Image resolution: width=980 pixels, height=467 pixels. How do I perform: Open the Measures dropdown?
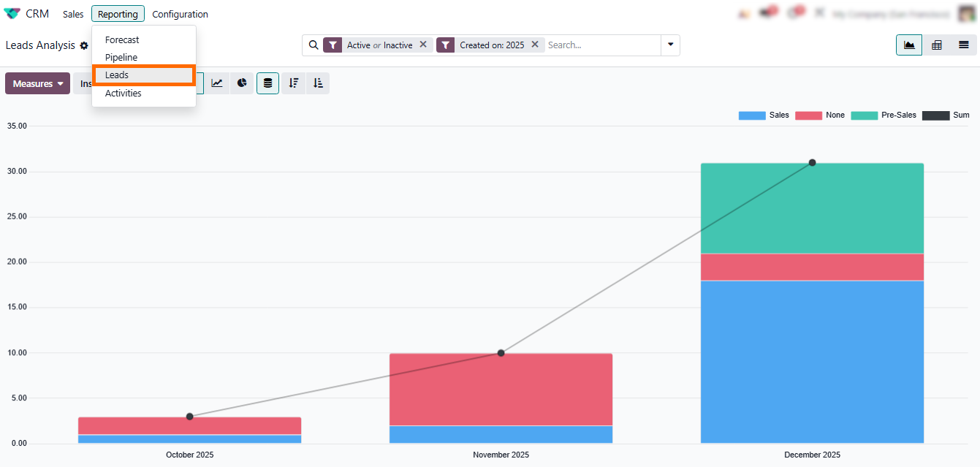click(37, 83)
